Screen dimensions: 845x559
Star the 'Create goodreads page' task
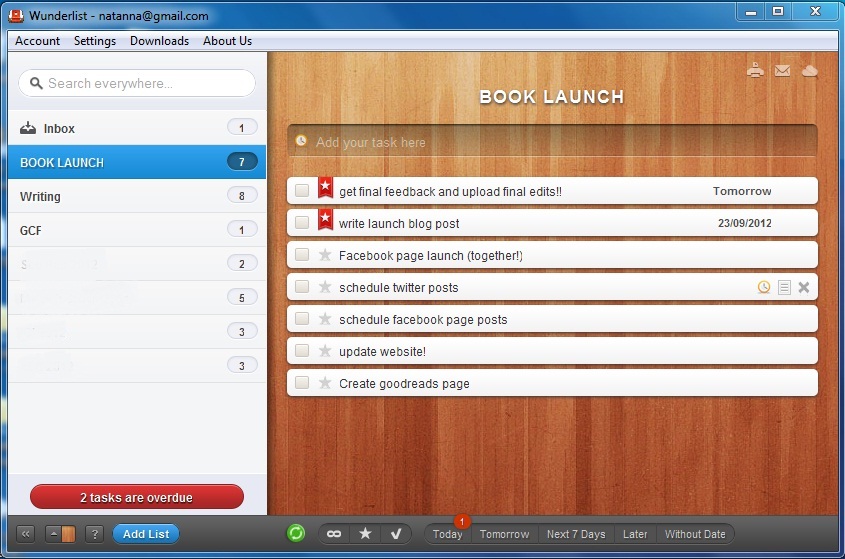324,383
